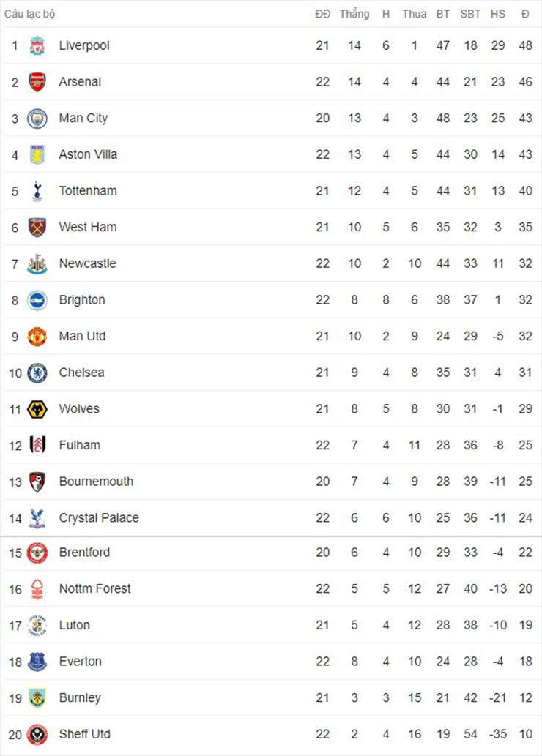Open the Crystal Palace team link

(99, 518)
